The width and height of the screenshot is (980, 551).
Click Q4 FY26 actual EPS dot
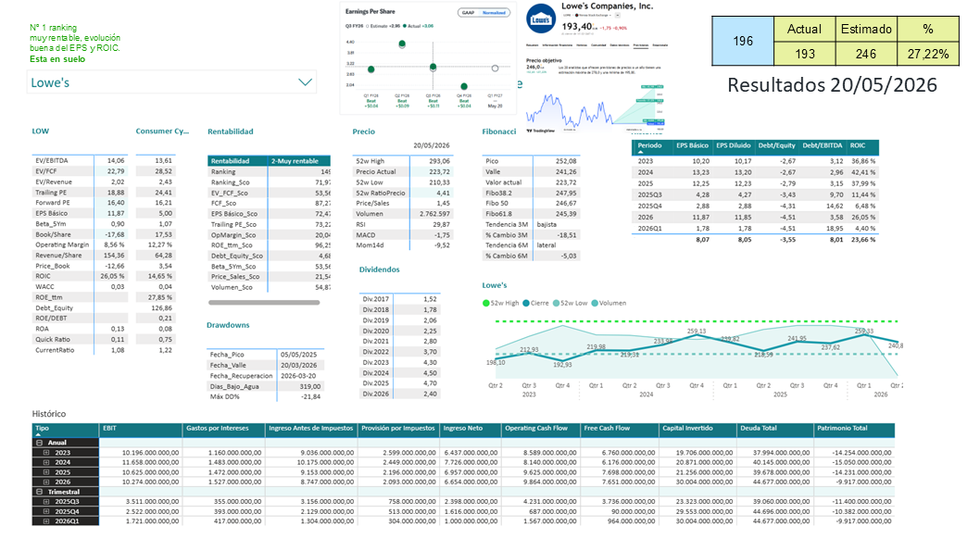tap(464, 86)
